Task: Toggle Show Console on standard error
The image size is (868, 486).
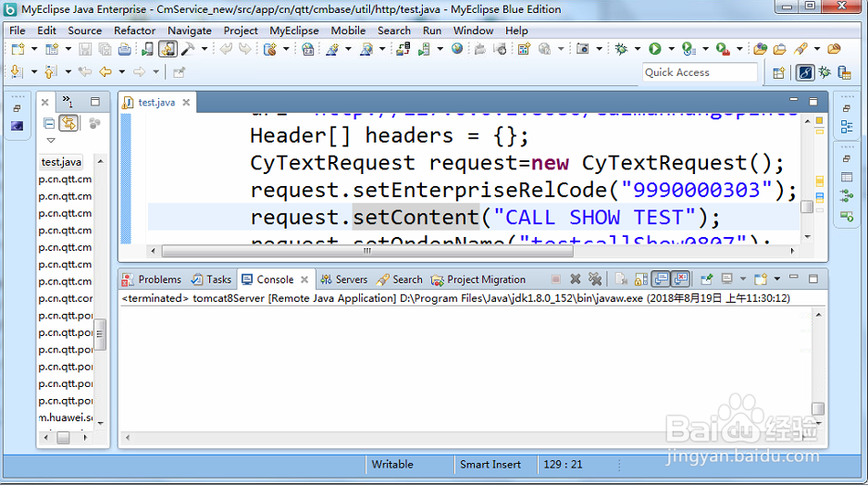Action: coord(680,279)
